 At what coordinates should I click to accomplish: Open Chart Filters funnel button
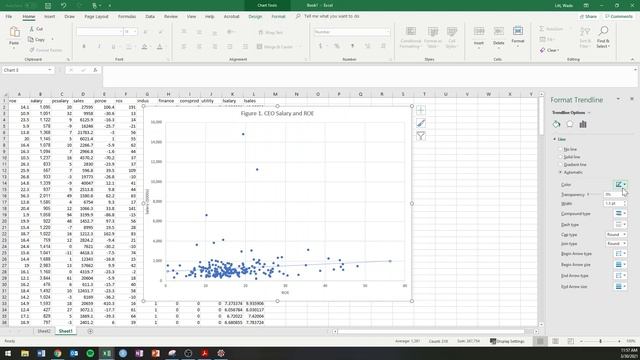click(420, 136)
